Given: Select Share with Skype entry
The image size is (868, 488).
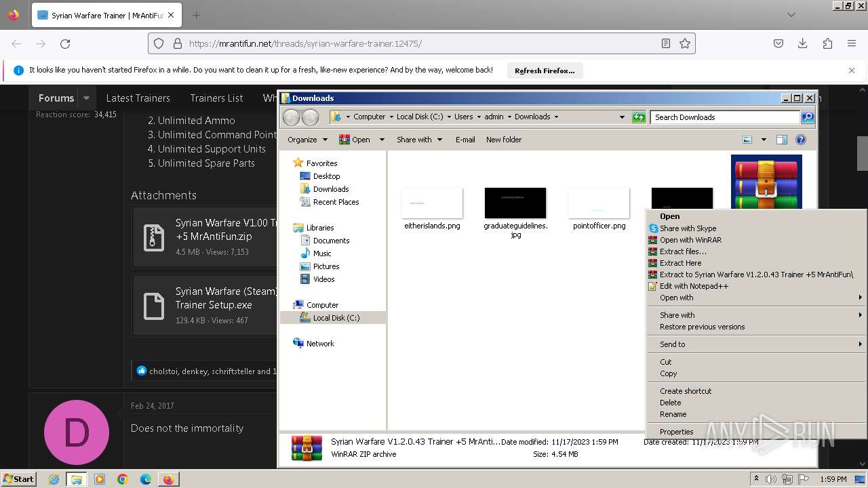Looking at the screenshot, I should (757, 228).
